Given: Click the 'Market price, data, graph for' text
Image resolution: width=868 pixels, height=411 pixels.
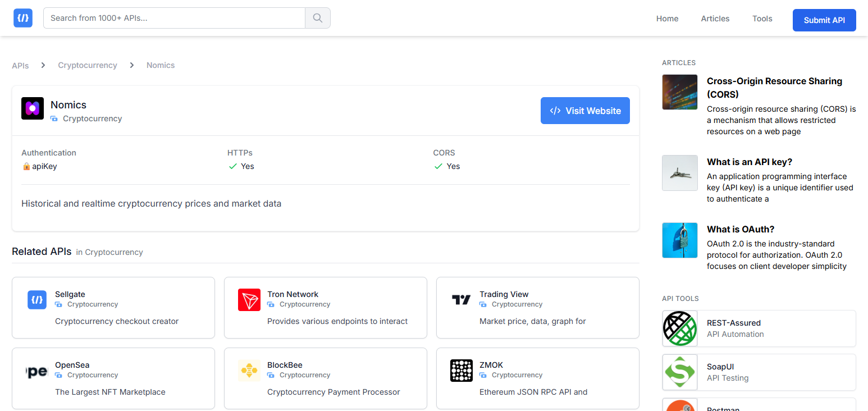Looking at the screenshot, I should (533, 321).
